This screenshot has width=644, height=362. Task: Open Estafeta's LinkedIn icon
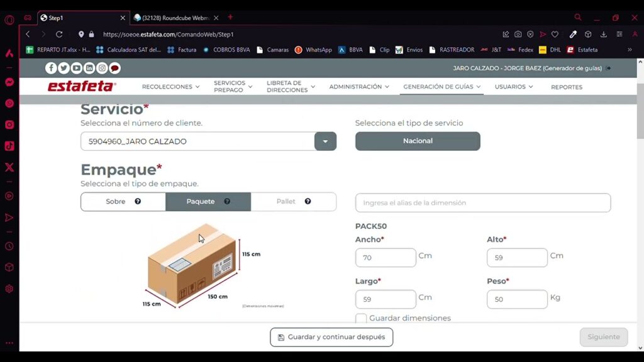coord(89,68)
